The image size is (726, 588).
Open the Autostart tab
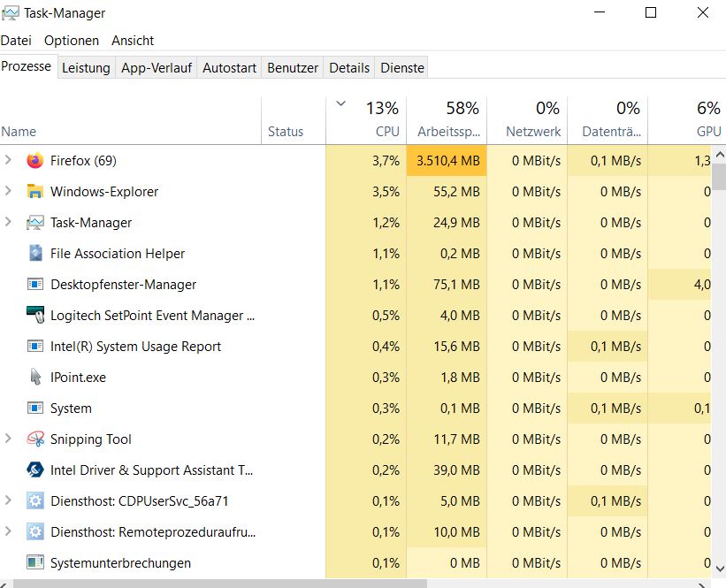[229, 68]
